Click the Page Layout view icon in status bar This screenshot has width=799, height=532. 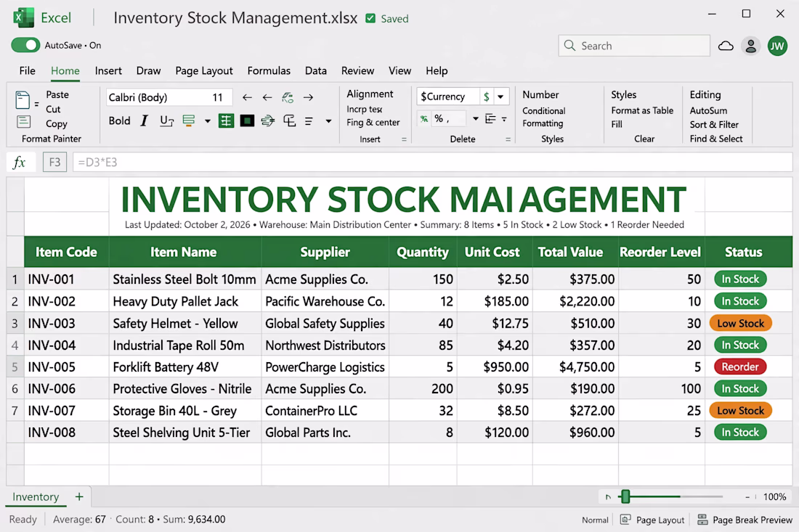coord(625,519)
